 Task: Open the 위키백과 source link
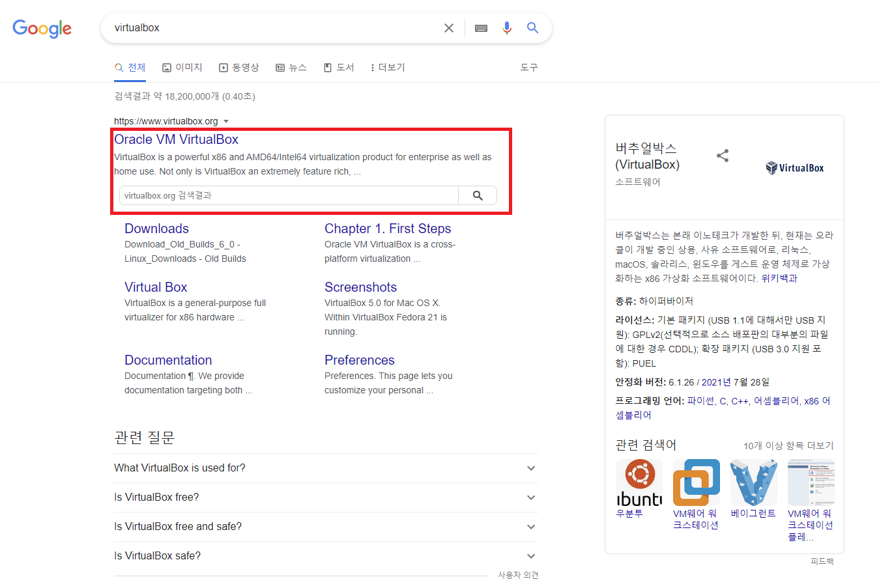779,278
